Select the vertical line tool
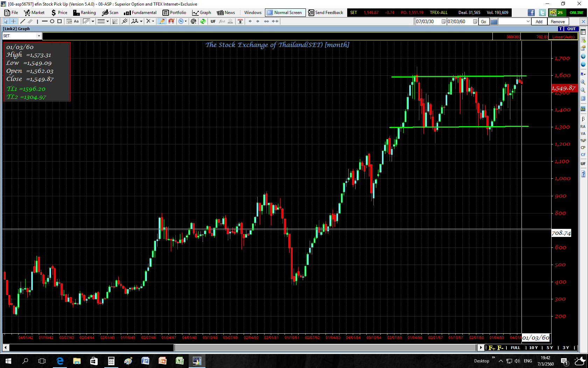The height and width of the screenshot is (368, 588). pos(37,21)
